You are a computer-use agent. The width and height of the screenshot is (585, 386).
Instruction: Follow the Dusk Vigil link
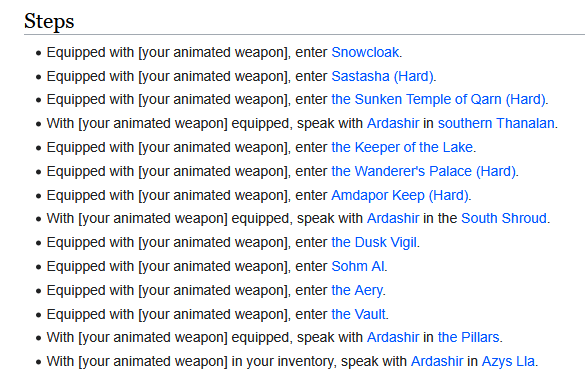[374, 243]
